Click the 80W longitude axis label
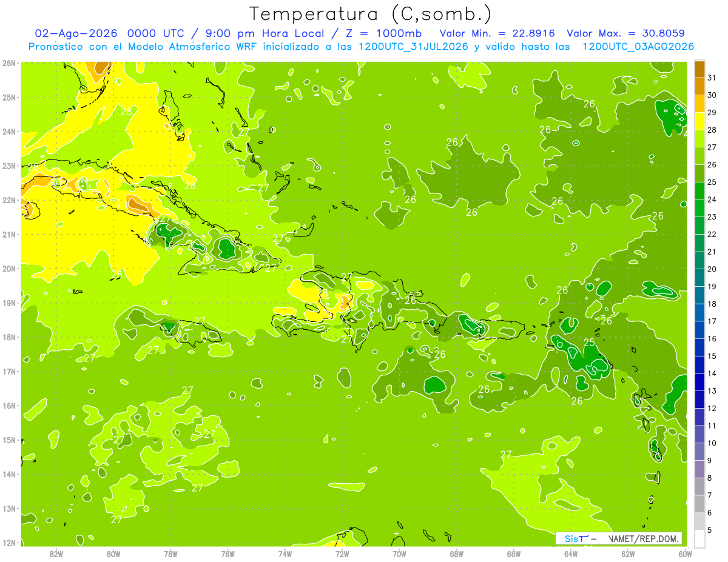The width and height of the screenshot is (728, 562). point(113,554)
